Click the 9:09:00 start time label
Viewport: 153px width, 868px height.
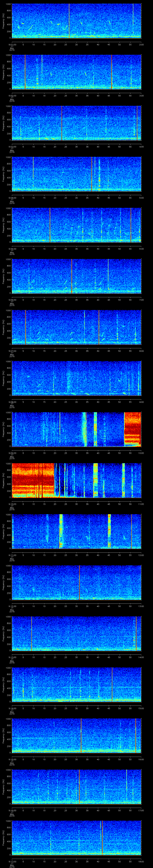[12, 453]
